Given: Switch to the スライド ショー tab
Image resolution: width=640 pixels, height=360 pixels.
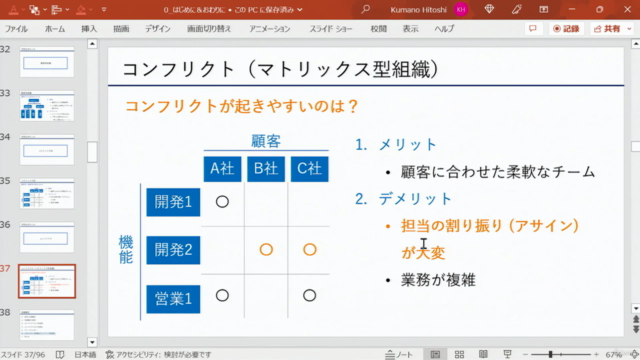Looking at the screenshot, I should tap(330, 29).
